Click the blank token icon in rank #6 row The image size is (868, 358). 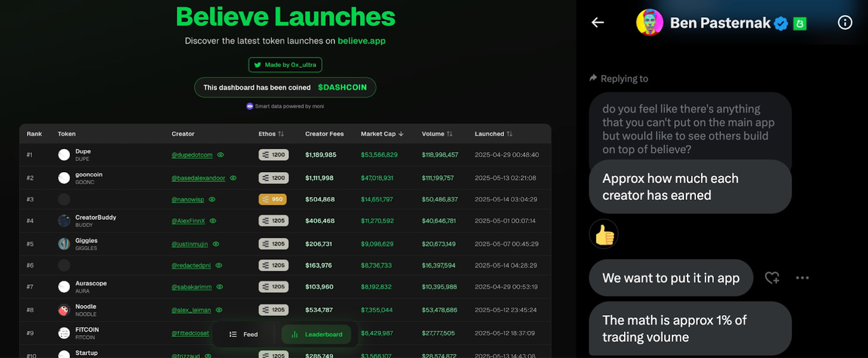pyautogui.click(x=64, y=265)
